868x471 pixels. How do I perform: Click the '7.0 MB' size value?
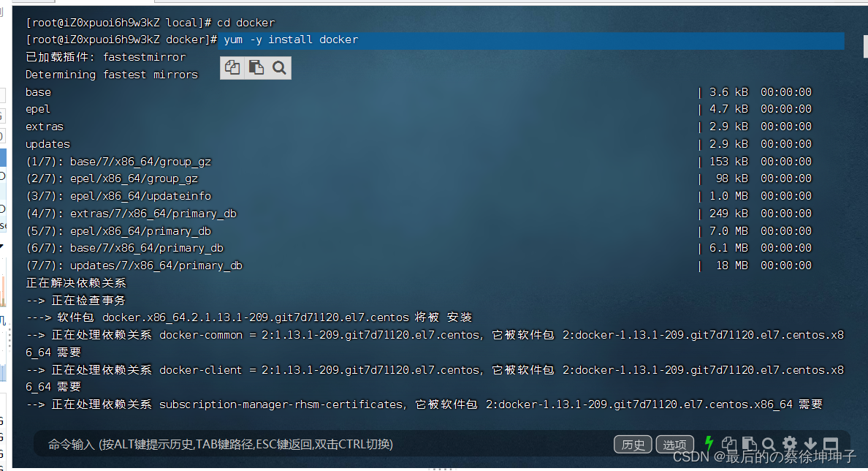coord(729,230)
